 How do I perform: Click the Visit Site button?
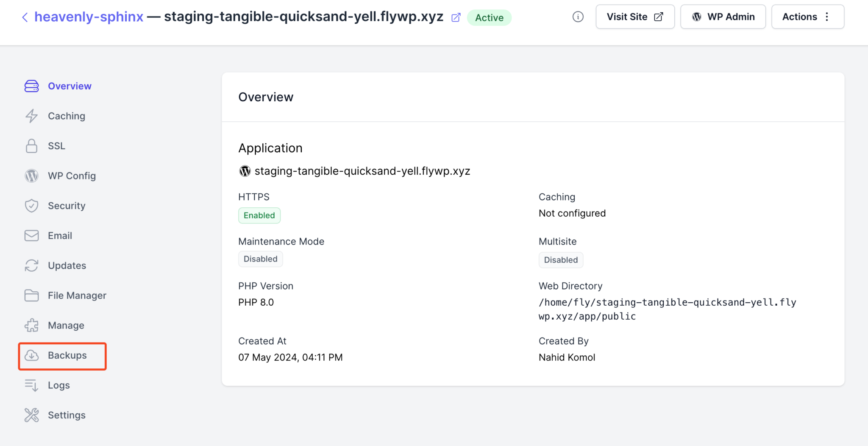coord(634,17)
